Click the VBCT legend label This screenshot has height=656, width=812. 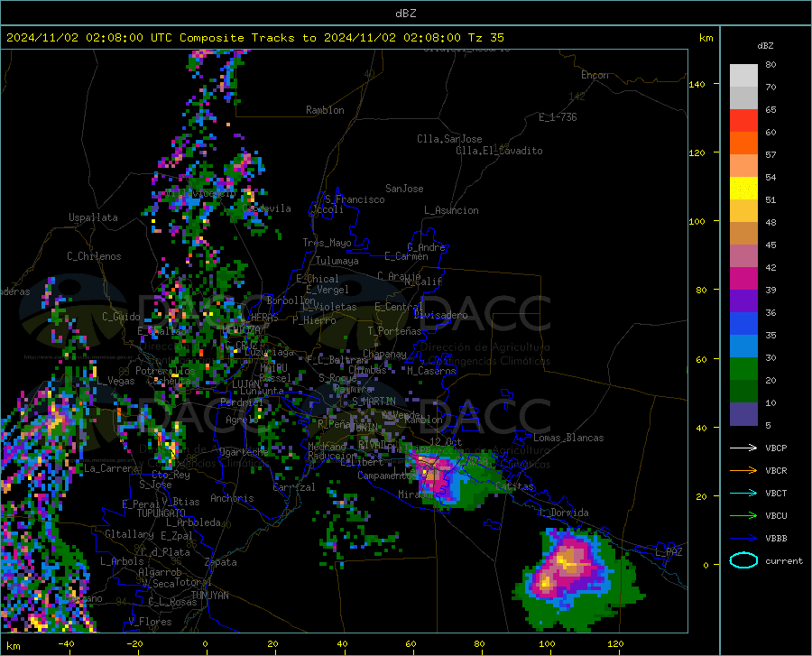tap(776, 494)
